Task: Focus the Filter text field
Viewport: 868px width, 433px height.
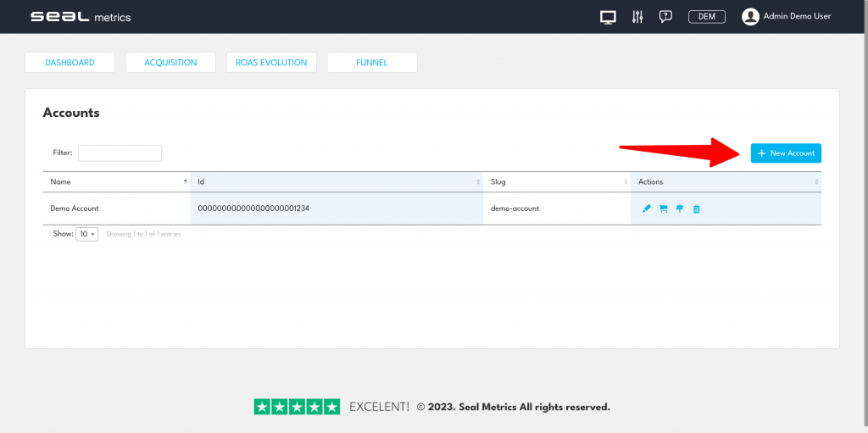Action: click(x=120, y=153)
